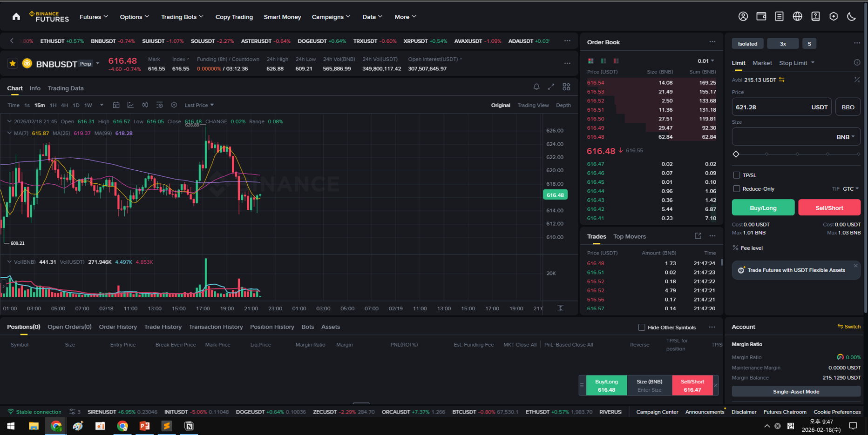Open the wallet icon in header
Viewport: 868px width, 435px height.
(x=761, y=16)
